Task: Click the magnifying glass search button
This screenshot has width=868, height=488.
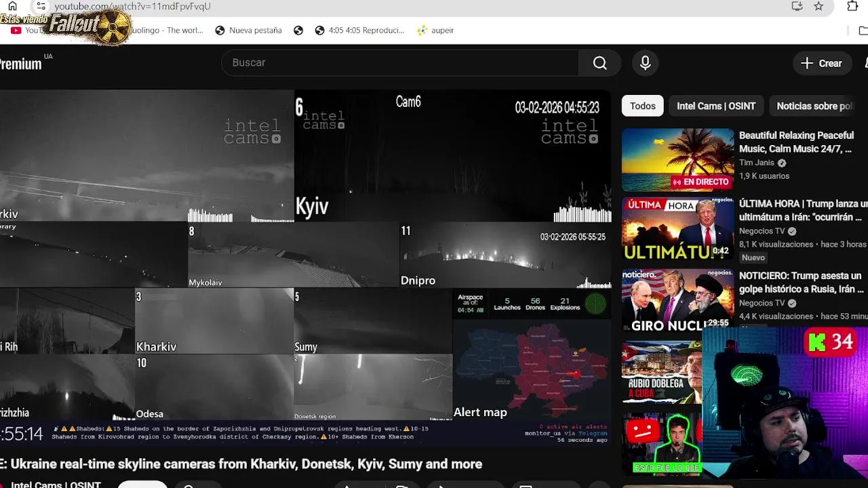Action: (x=599, y=62)
